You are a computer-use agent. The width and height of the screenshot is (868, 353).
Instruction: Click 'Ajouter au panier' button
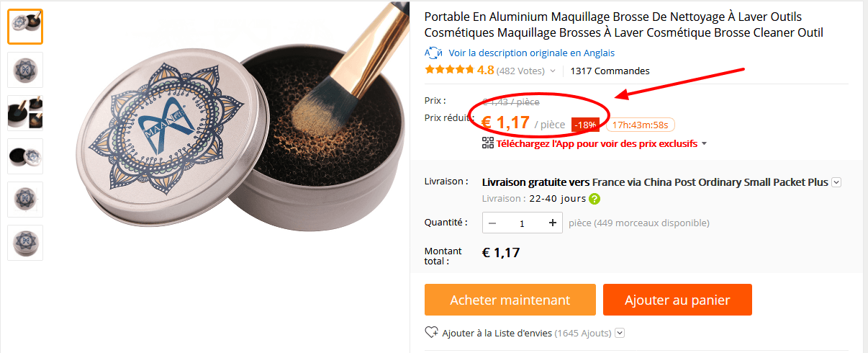[x=677, y=300]
